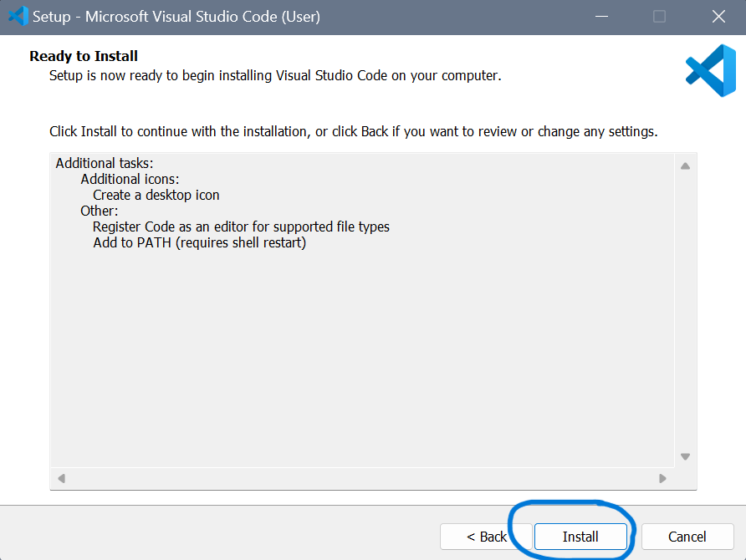Click the large VS Code logo
The height and width of the screenshot is (560, 746).
pyautogui.click(x=711, y=71)
